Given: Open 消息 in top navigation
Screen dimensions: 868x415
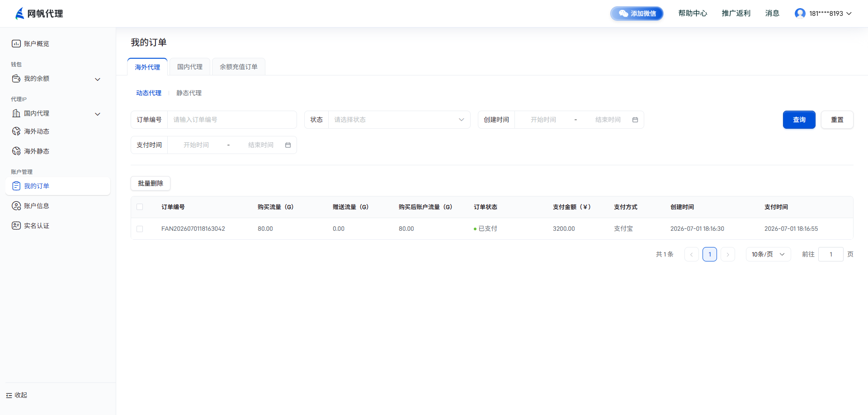Looking at the screenshot, I should pos(772,14).
